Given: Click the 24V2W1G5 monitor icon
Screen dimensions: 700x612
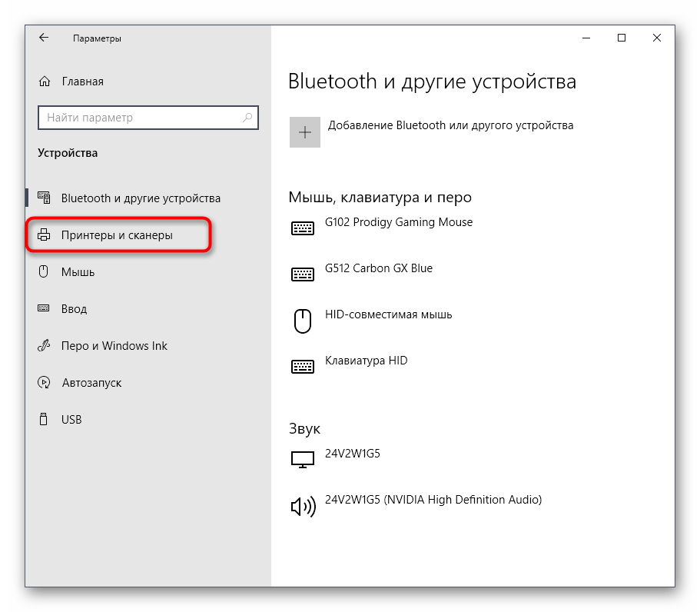Looking at the screenshot, I should click(x=303, y=460).
